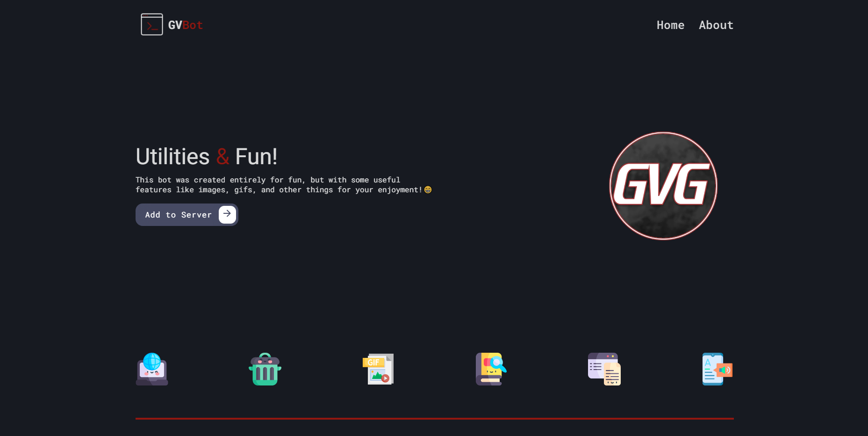Image resolution: width=868 pixels, height=436 pixels.
Task: Click the red horizontal divider line
Action: click(x=434, y=418)
